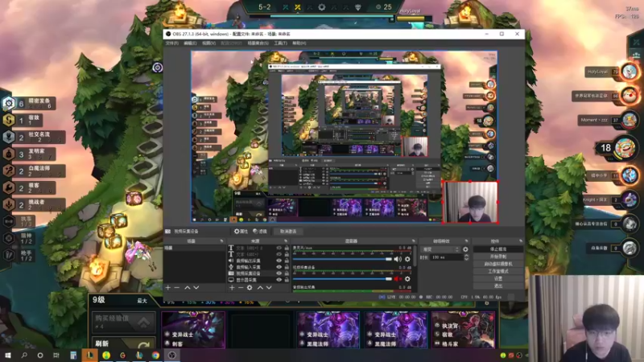Buy the 变异战士 刺客 champion card

193,330
